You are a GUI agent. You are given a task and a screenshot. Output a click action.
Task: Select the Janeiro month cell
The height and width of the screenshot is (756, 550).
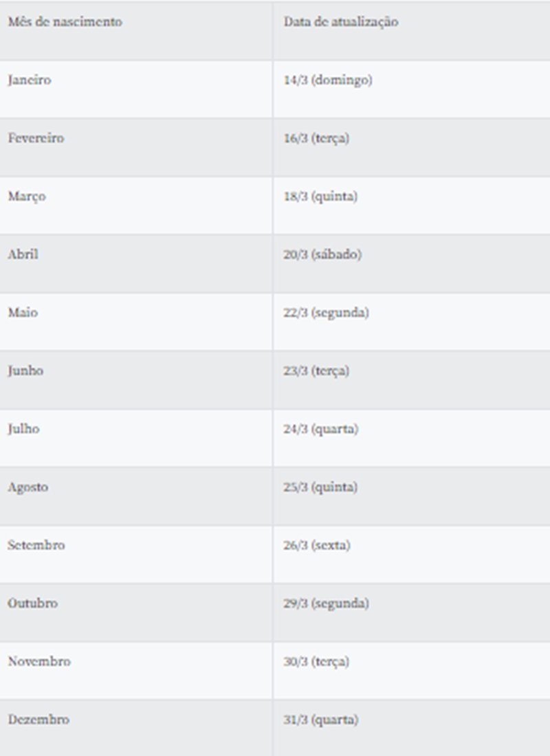tap(30, 80)
